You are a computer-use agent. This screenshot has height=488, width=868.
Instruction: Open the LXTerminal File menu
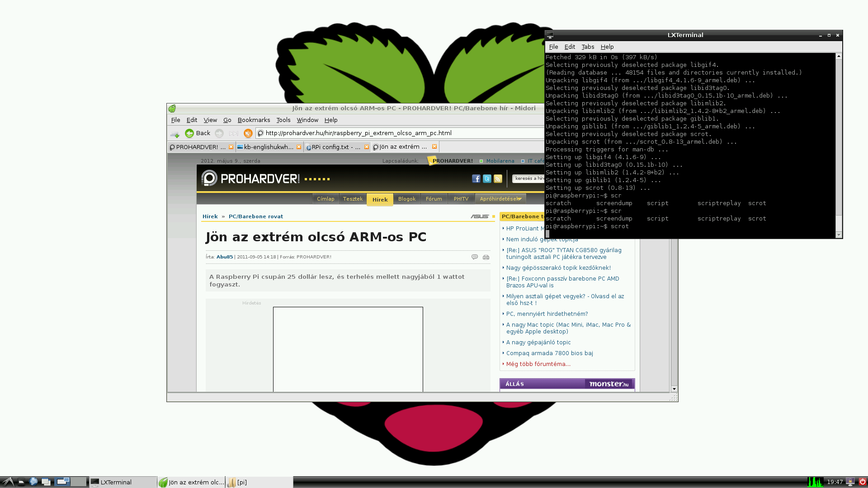pos(553,47)
